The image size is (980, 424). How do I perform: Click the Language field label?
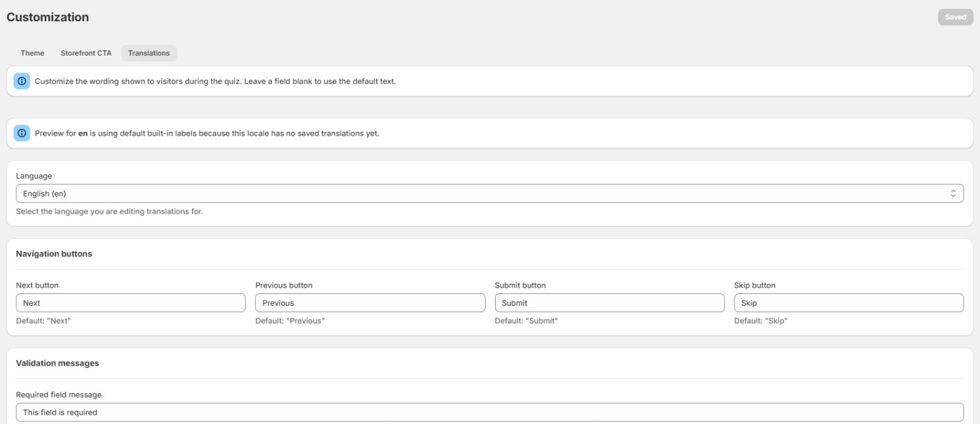34,176
